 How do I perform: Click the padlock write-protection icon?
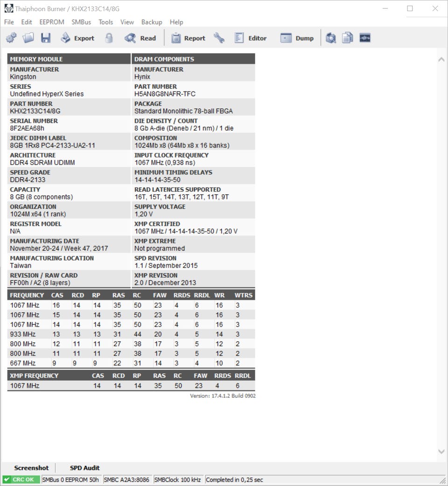tap(109, 38)
